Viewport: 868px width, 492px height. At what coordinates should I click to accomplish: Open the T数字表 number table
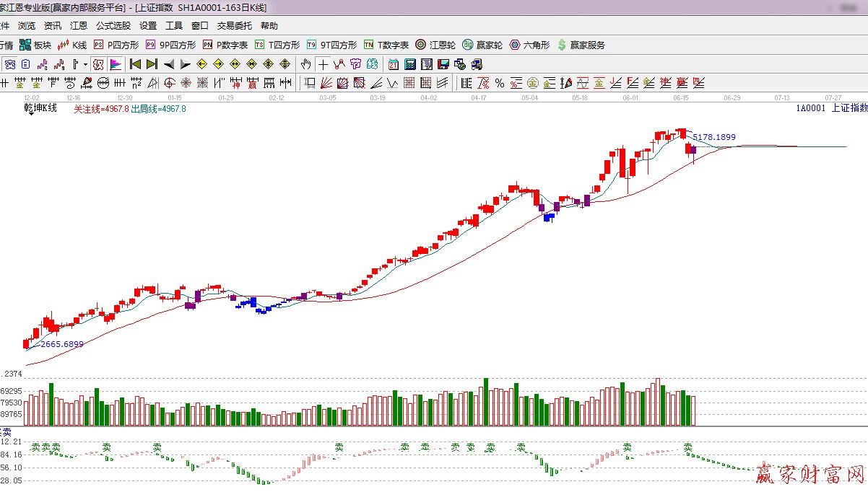click(386, 45)
